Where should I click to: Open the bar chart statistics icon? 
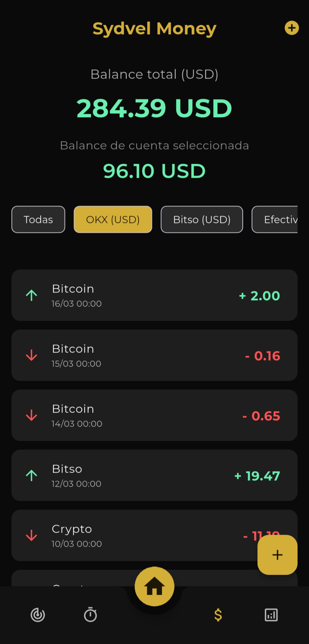pos(271,615)
